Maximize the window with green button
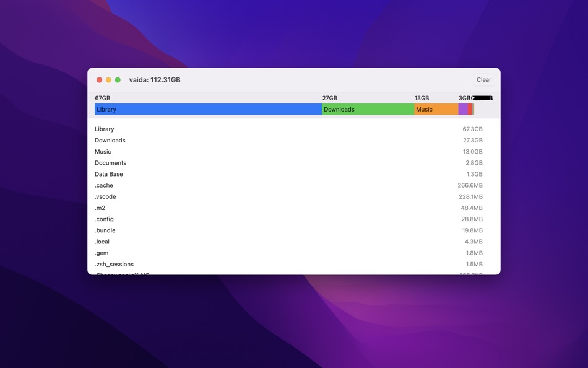The image size is (588, 368). [x=118, y=80]
